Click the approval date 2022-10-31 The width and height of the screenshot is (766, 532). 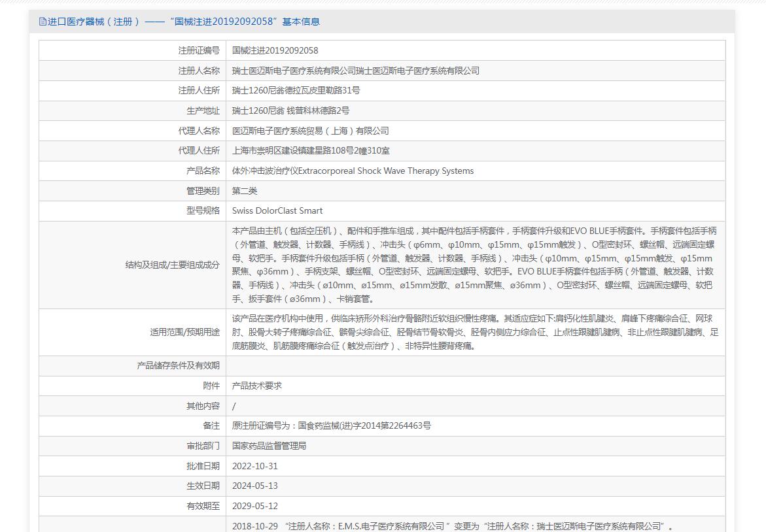pos(254,466)
